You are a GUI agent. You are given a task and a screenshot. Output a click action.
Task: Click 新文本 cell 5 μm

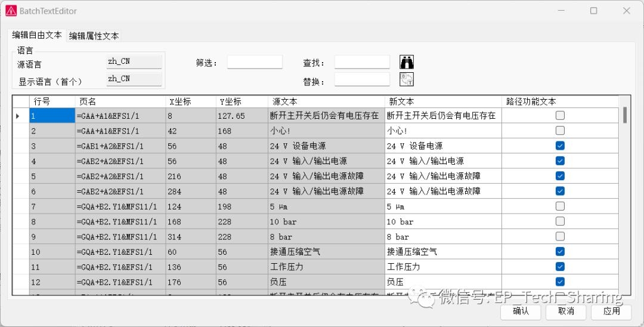443,206
